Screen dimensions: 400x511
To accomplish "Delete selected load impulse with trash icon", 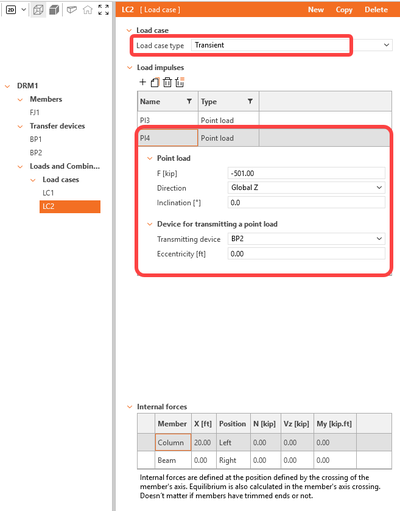I will click(167, 82).
